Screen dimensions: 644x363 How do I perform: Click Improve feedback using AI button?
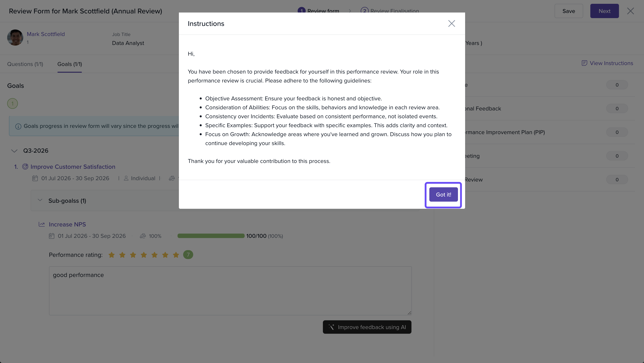[367, 327]
